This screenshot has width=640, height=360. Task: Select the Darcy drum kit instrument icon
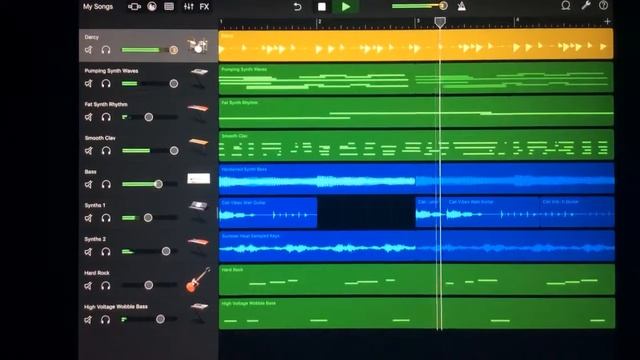198,46
